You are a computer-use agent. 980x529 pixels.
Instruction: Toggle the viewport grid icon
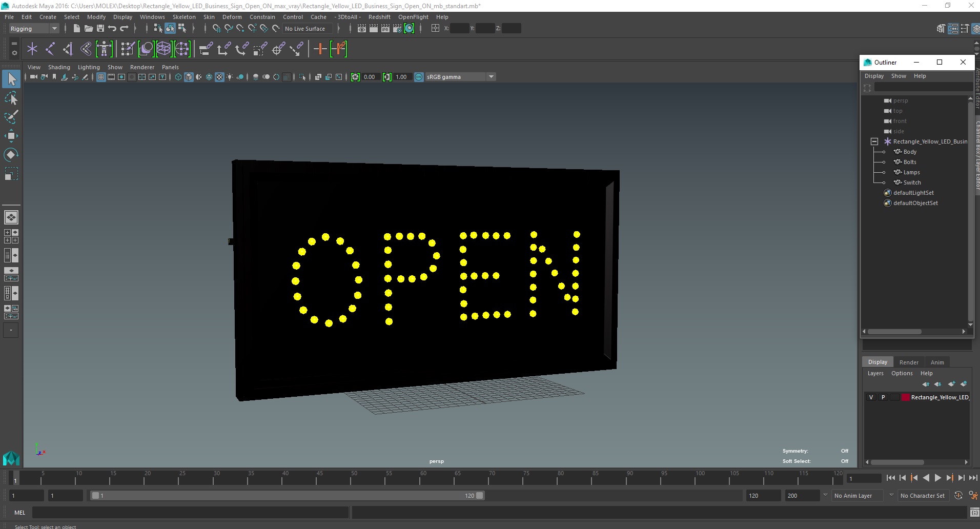click(x=101, y=77)
